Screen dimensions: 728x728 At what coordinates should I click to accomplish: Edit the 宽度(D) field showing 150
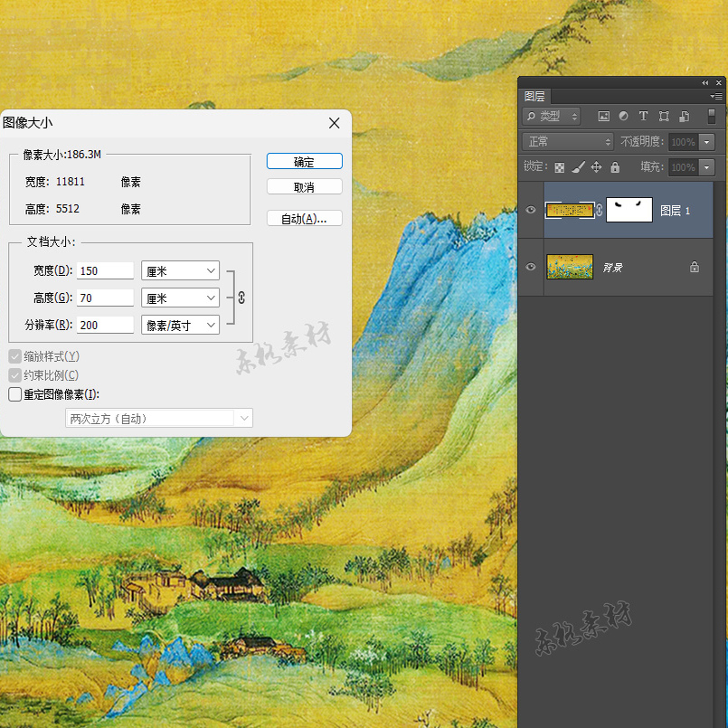coord(105,270)
